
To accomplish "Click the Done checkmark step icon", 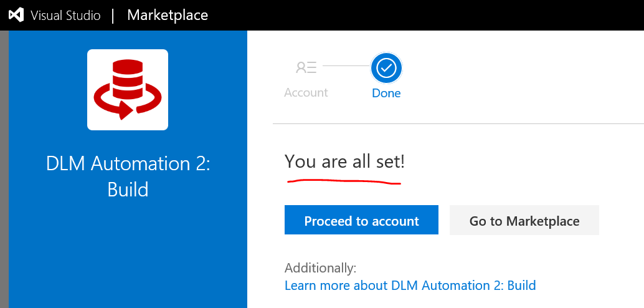I will 387,68.
